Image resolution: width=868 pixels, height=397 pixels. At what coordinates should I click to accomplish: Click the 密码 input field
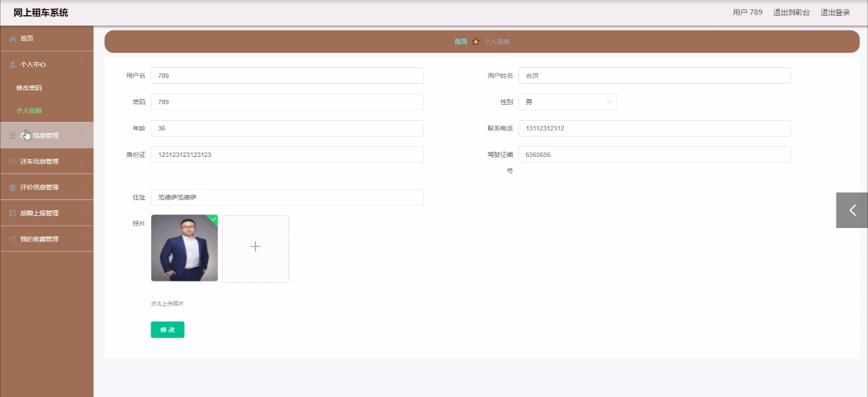click(287, 102)
